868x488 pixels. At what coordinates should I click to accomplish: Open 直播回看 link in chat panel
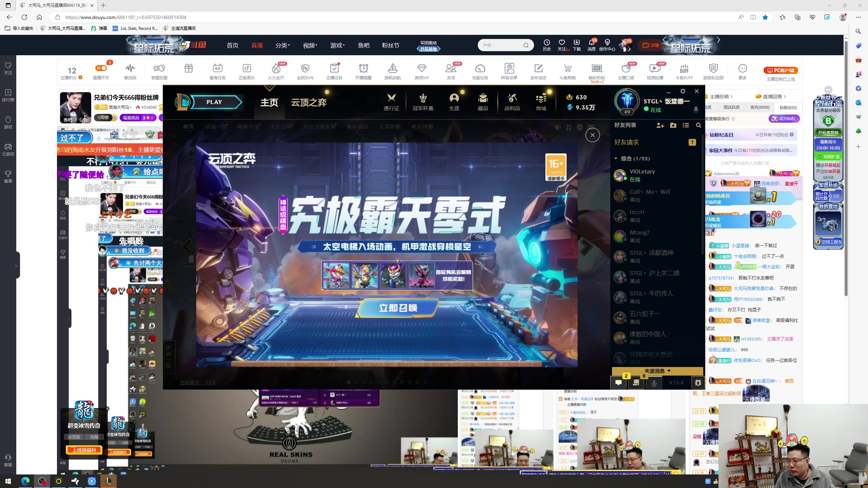(771, 97)
